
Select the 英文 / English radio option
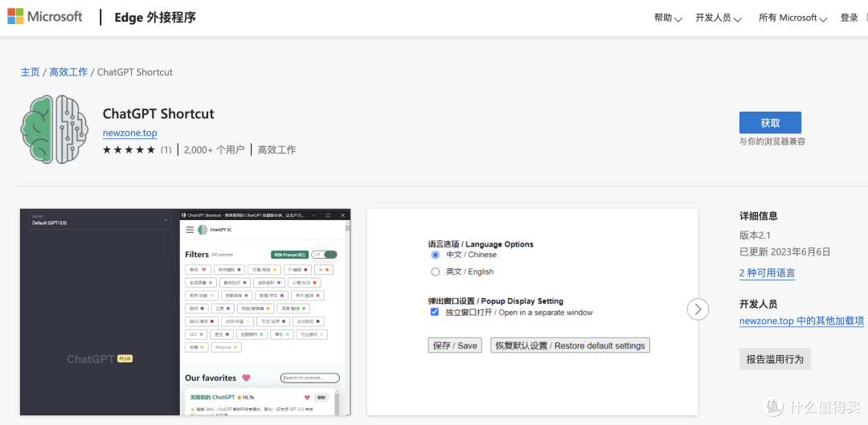click(436, 272)
